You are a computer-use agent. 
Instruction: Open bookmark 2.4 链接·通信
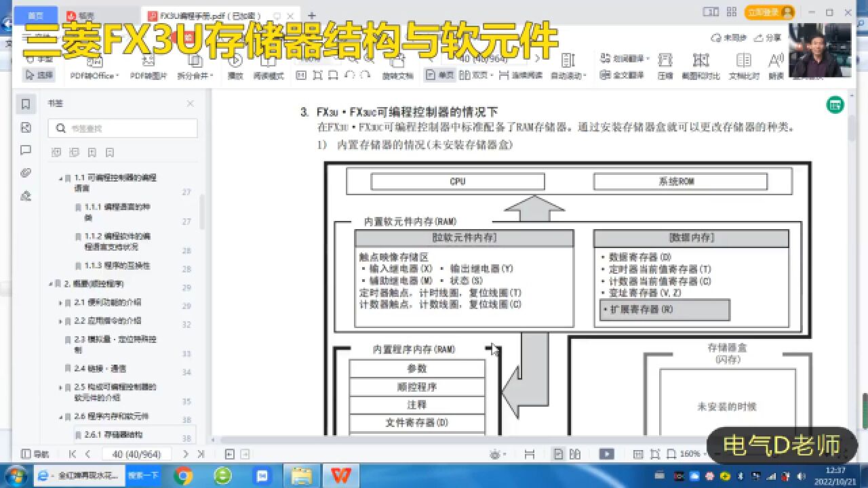[x=100, y=369]
